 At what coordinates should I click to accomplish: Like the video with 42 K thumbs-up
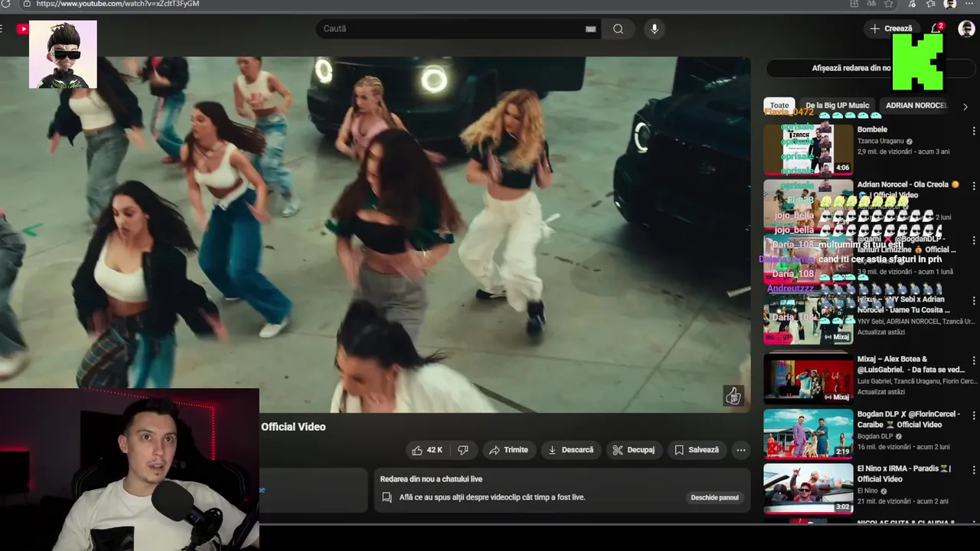pyautogui.click(x=427, y=450)
